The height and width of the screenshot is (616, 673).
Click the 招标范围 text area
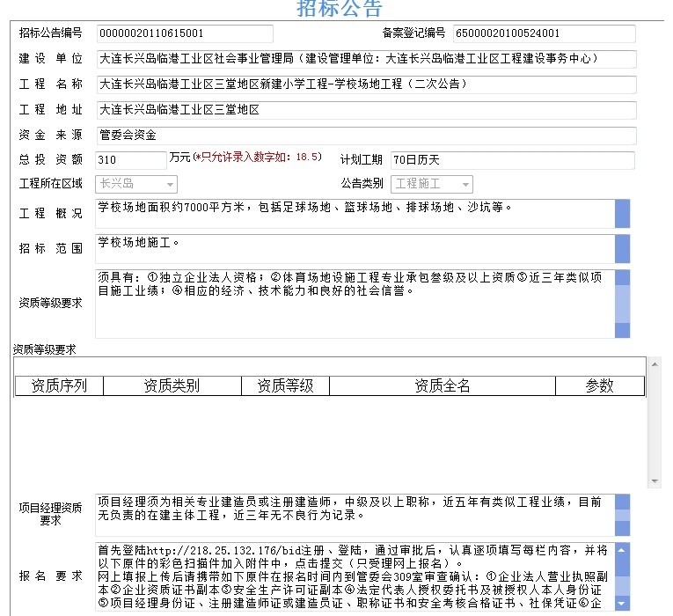coord(355,248)
